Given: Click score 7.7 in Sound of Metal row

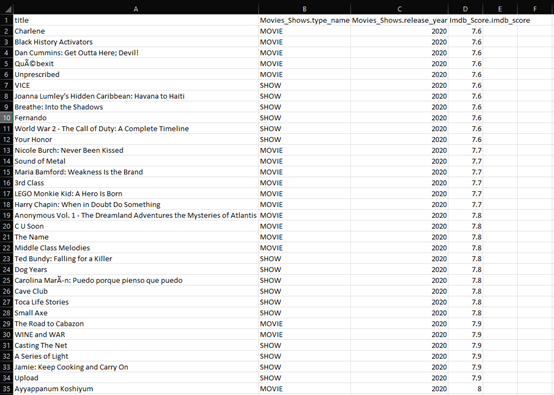Looking at the screenshot, I should (x=465, y=161).
